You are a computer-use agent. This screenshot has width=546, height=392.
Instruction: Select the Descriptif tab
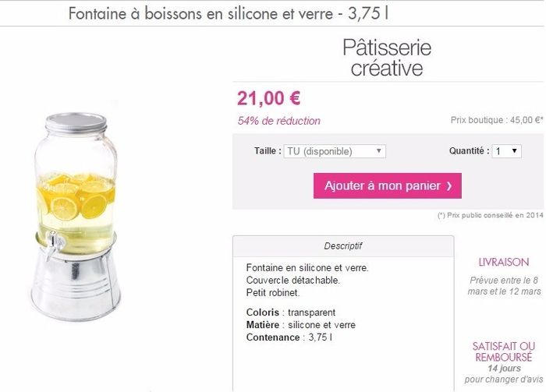tap(343, 246)
